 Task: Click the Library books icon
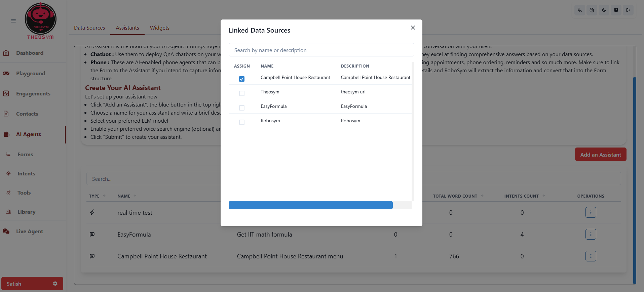(x=8, y=212)
